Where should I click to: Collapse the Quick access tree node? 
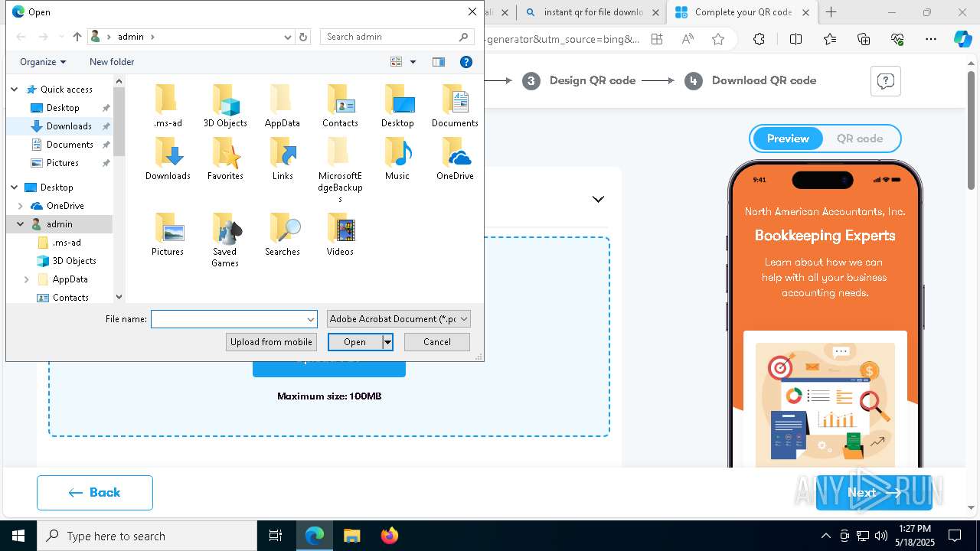pyautogui.click(x=14, y=90)
